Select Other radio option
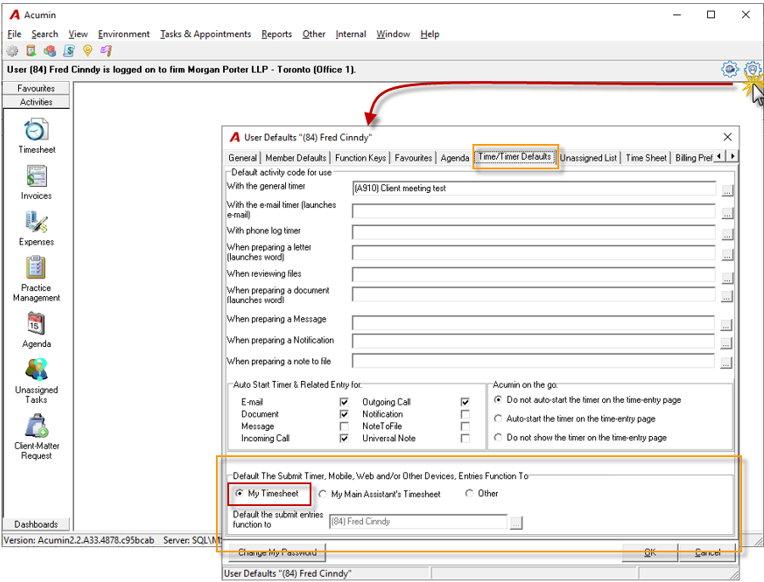Screen dimensions: 764x582 pyautogui.click(x=469, y=493)
